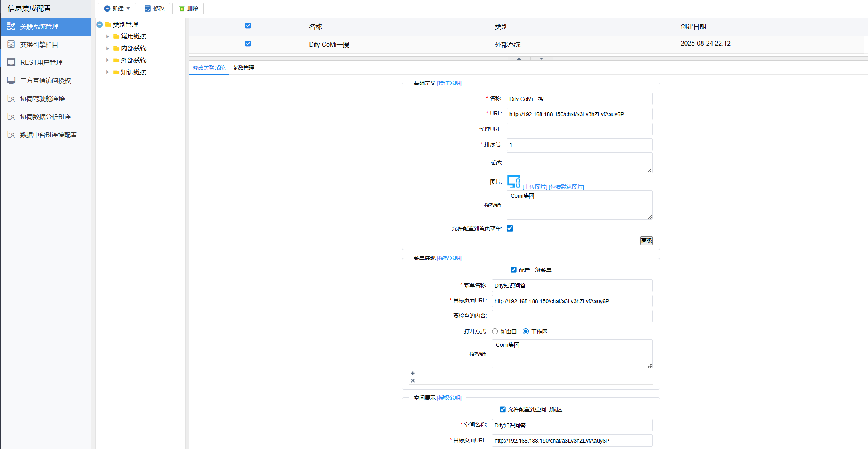Image resolution: width=868 pixels, height=449 pixels.
Task: Click the 高级 button
Action: [646, 241]
